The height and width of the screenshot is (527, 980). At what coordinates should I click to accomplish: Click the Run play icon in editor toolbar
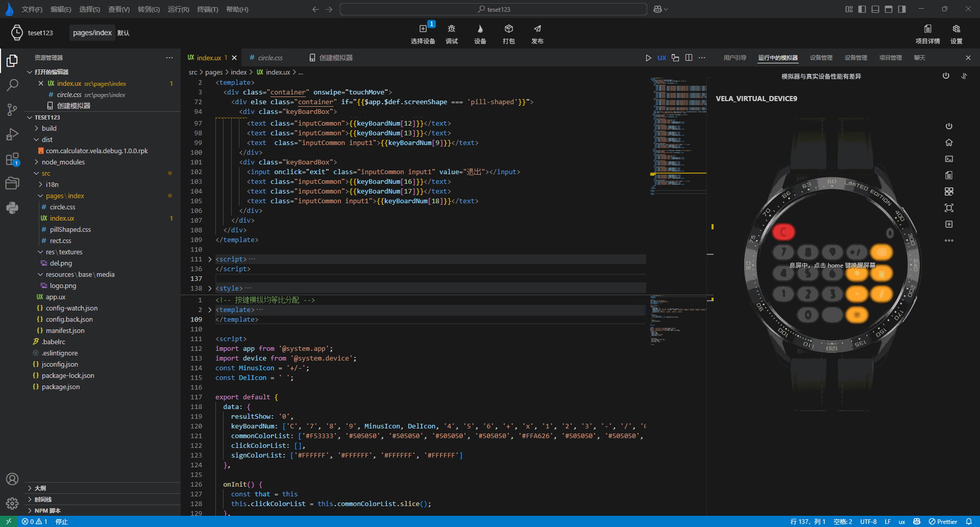click(648, 58)
